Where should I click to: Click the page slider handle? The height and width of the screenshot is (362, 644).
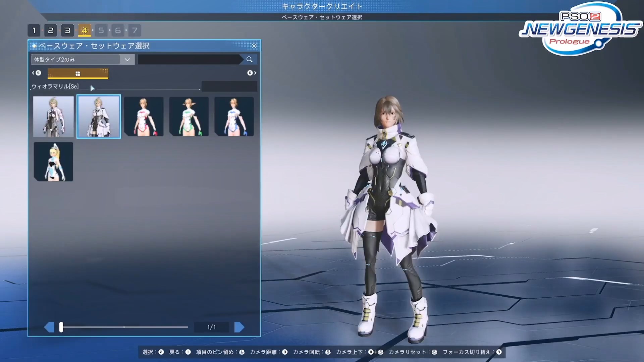pyautogui.click(x=61, y=327)
